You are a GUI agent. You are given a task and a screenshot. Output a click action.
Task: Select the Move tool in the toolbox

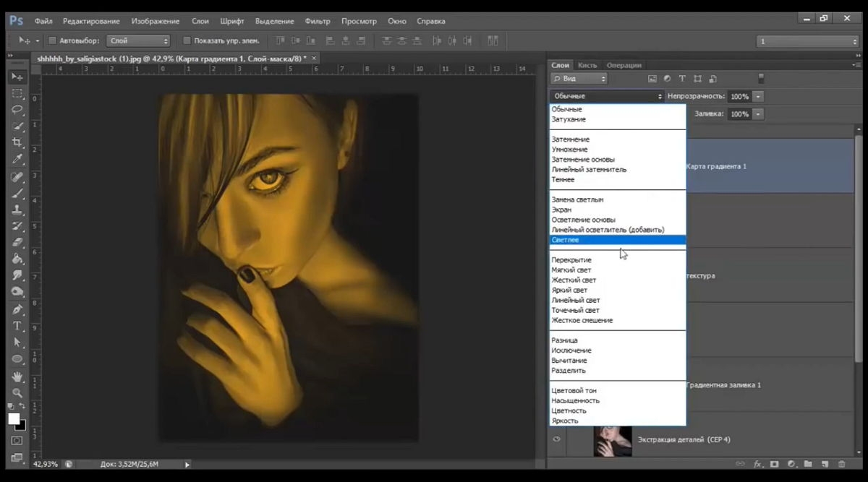point(17,77)
